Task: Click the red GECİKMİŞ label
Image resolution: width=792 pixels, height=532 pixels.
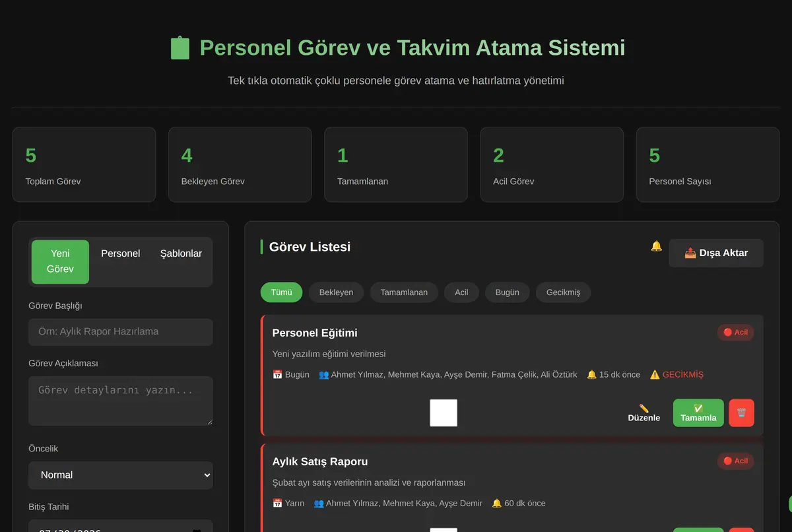Action: click(683, 374)
